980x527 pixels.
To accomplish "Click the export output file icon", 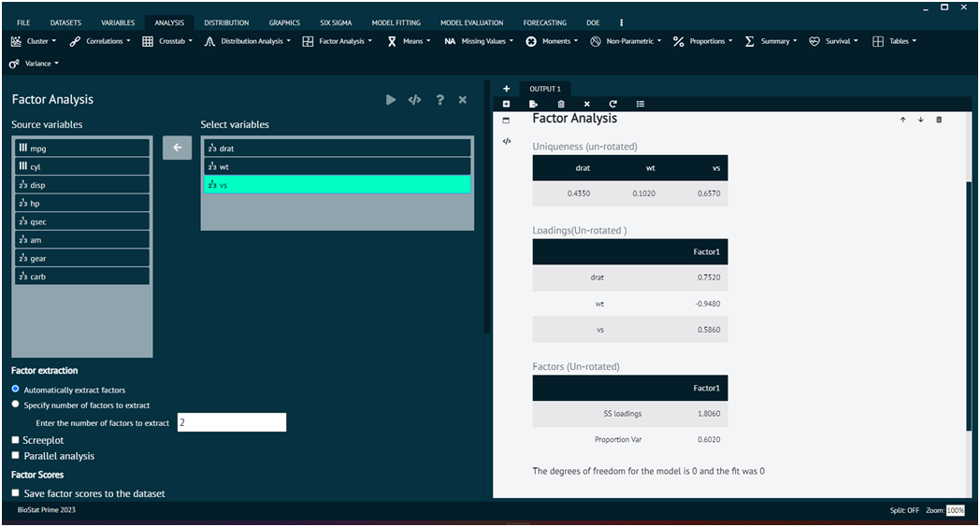I will (533, 105).
